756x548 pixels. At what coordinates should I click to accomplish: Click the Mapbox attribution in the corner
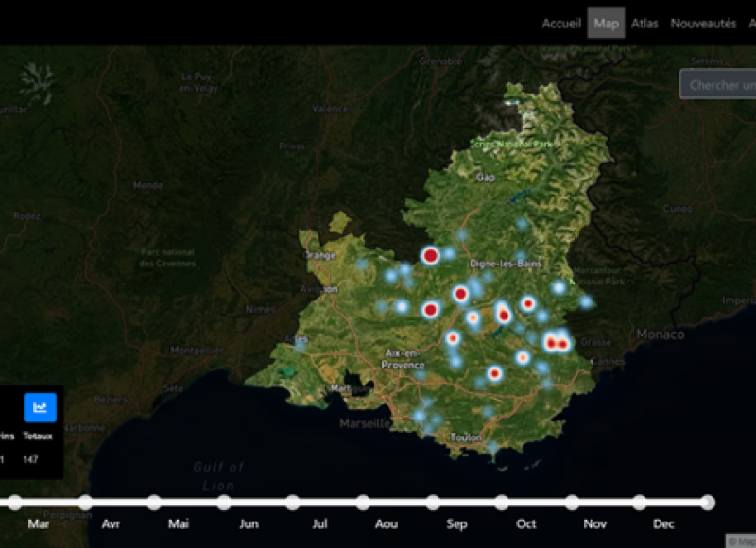[x=741, y=541]
